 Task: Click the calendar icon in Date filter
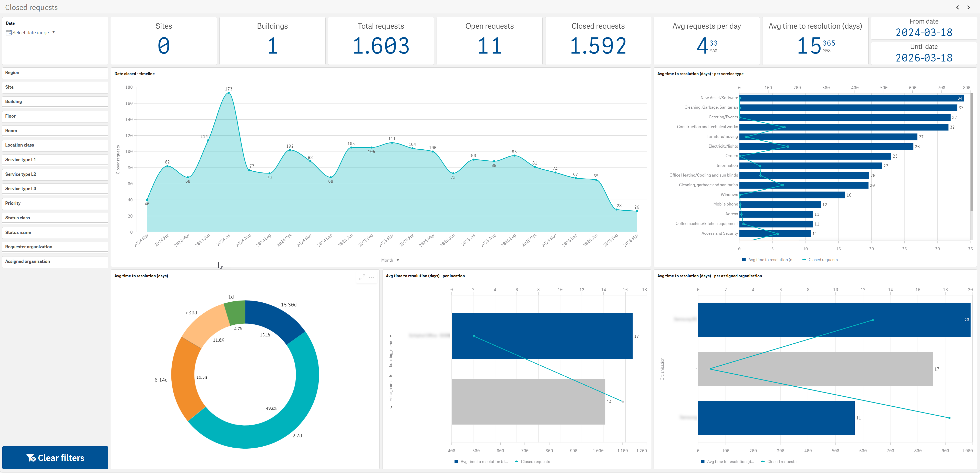click(x=8, y=33)
